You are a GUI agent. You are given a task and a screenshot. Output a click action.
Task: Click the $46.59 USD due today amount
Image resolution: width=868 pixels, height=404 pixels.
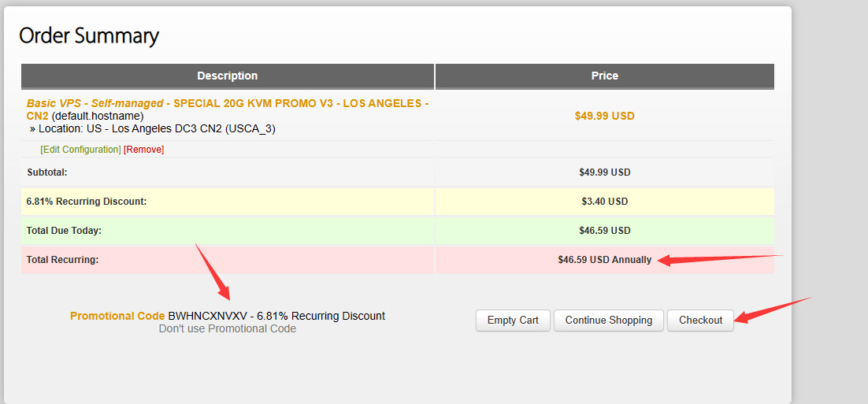605,231
